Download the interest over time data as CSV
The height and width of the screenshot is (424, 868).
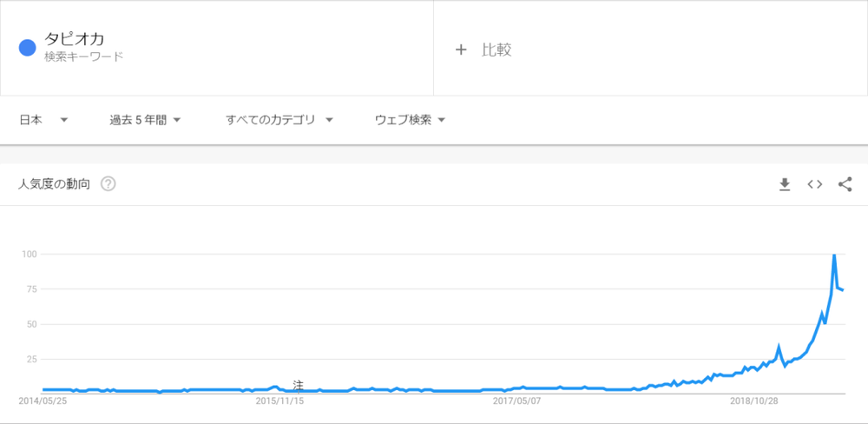coord(785,184)
